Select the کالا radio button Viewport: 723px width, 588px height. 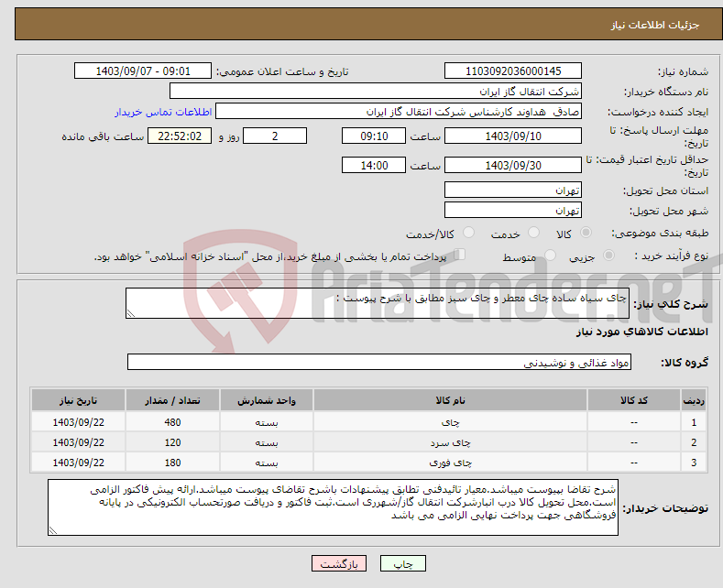pos(586,233)
